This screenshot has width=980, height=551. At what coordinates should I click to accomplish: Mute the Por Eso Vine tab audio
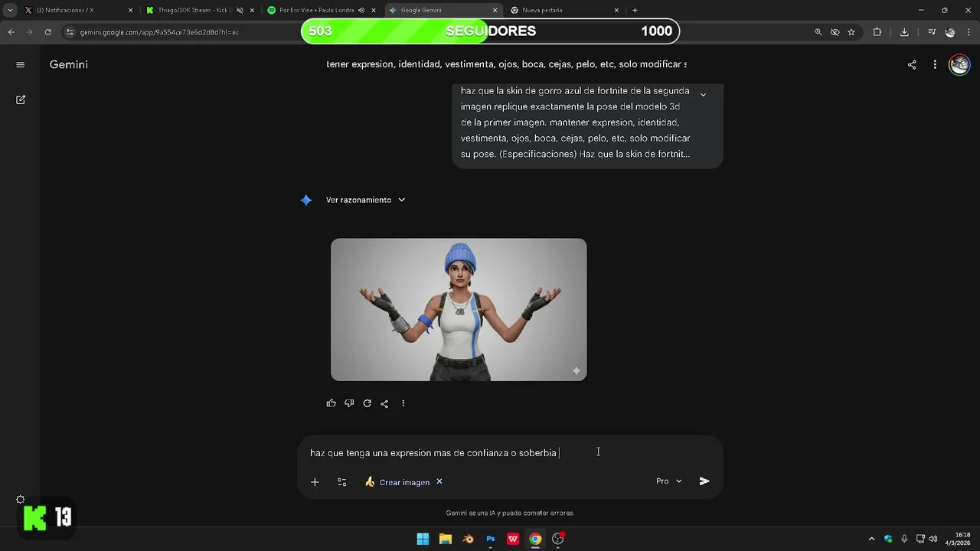tap(361, 10)
